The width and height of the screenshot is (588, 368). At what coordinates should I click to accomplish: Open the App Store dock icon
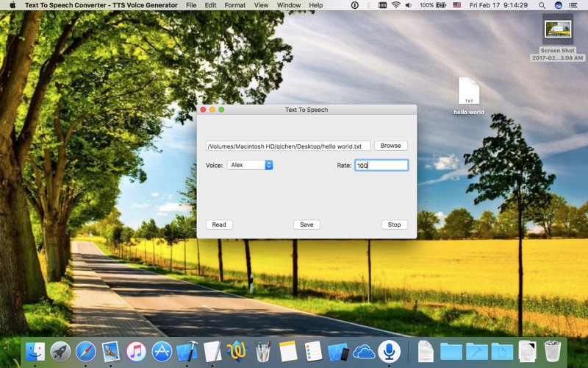point(162,351)
